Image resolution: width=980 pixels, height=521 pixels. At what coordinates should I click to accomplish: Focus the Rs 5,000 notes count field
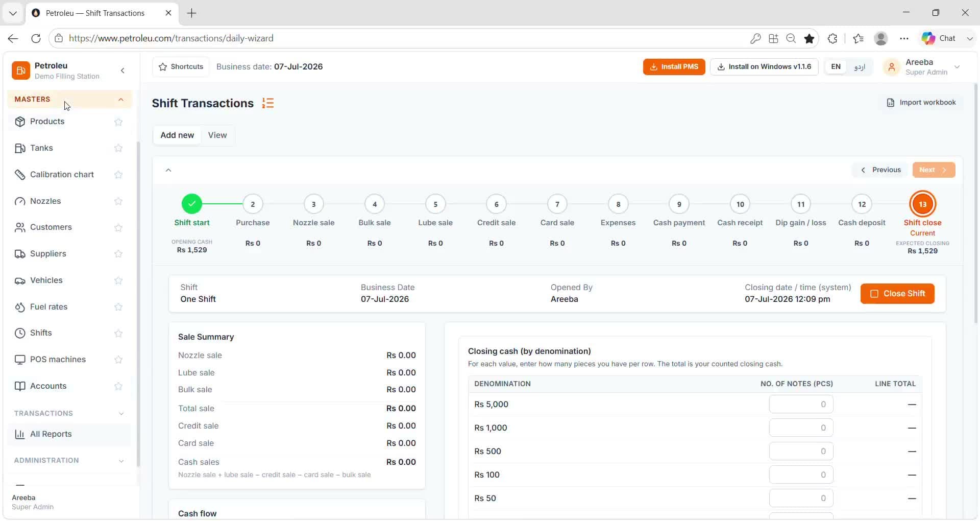coord(801,405)
